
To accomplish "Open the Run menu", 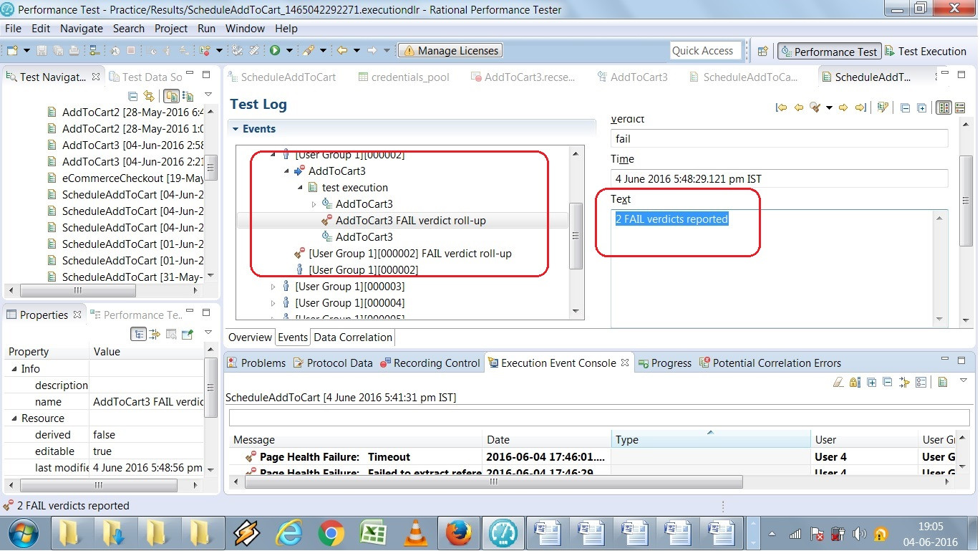I will pos(206,29).
